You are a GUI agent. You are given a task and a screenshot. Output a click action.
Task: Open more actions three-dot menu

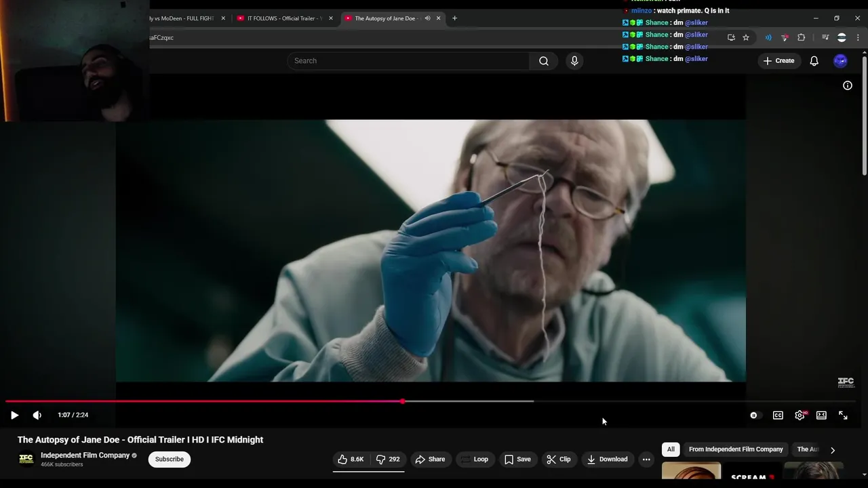point(646,460)
